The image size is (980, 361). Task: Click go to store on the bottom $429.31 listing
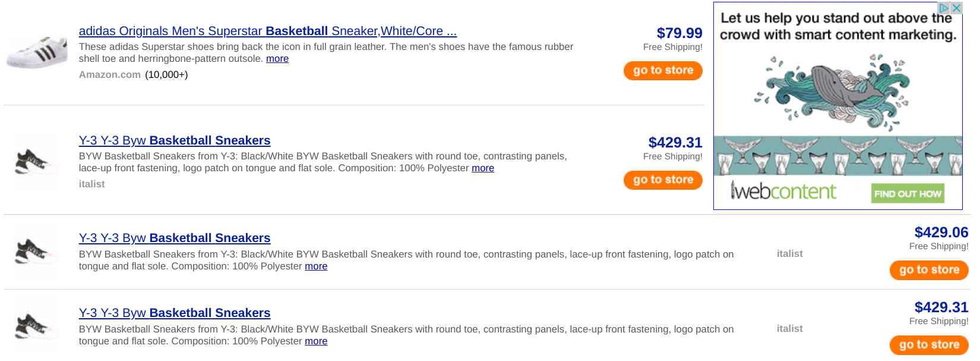pyautogui.click(x=928, y=345)
